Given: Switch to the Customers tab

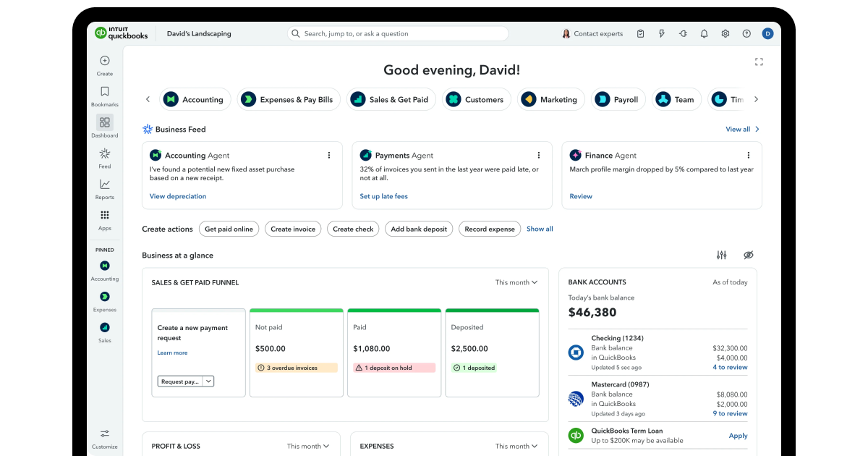Looking at the screenshot, I should tap(476, 99).
